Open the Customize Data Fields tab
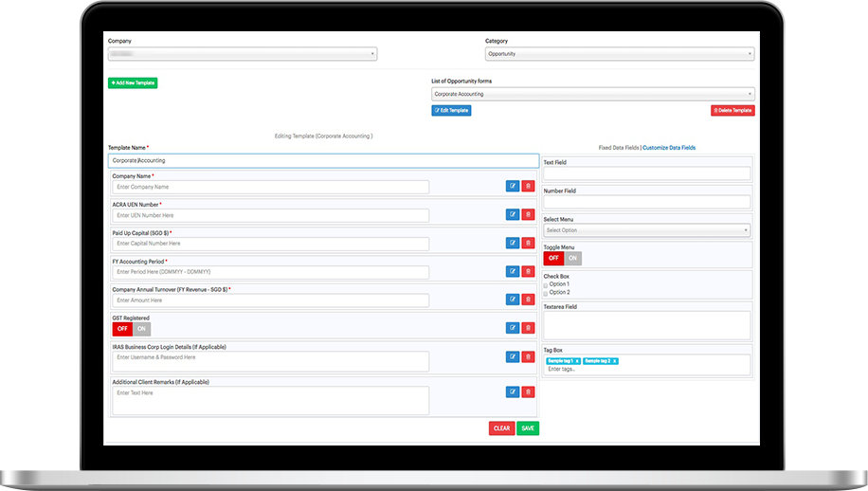Image resolution: width=868 pixels, height=491 pixels. (x=669, y=148)
